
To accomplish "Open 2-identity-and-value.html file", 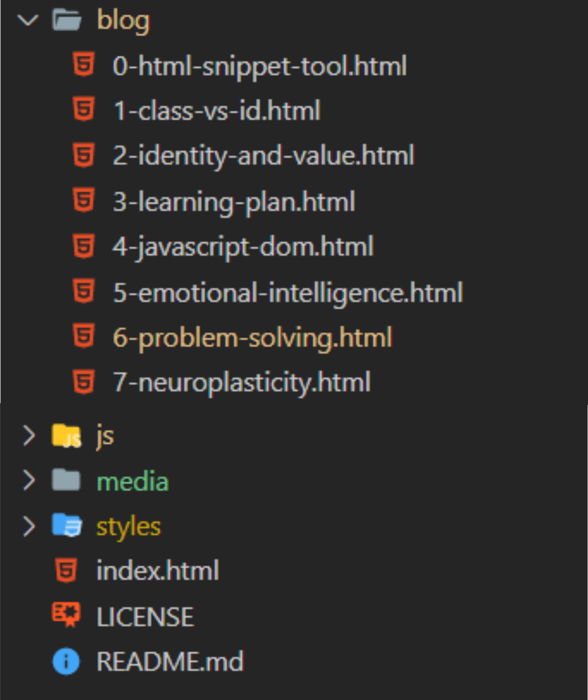I will tap(263, 156).
